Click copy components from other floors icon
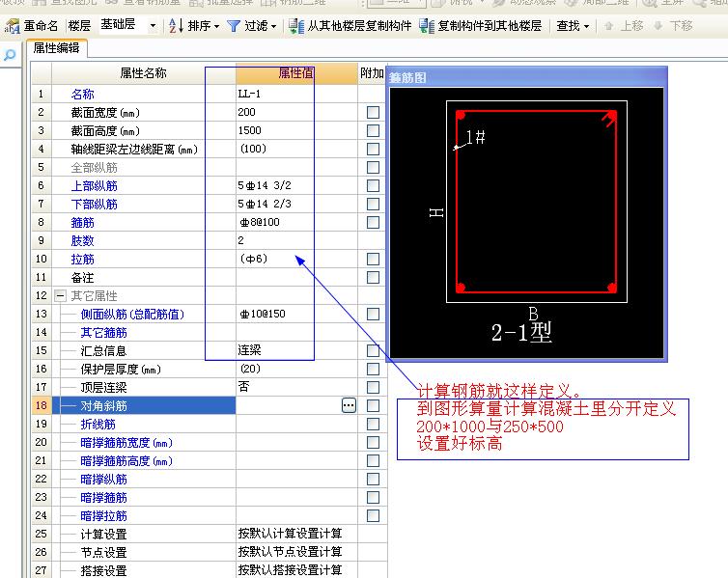Image resolution: width=728 pixels, height=578 pixels. point(295,26)
